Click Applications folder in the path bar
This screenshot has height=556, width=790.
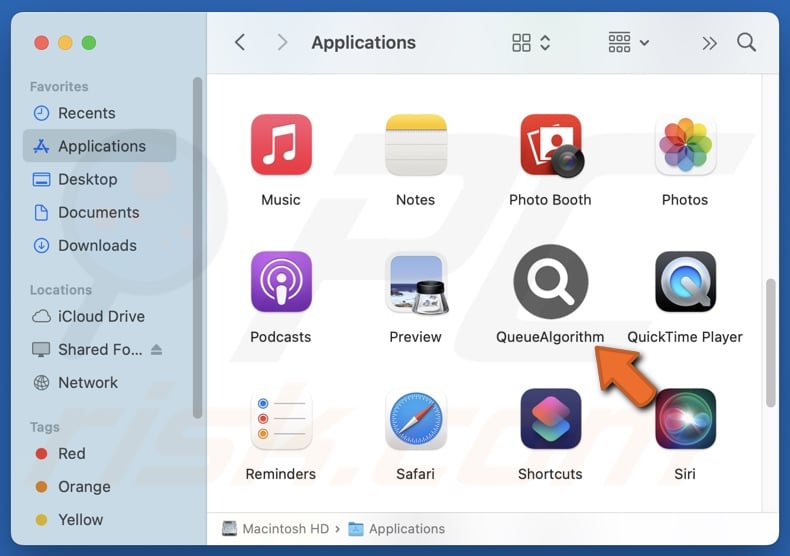pos(397,529)
